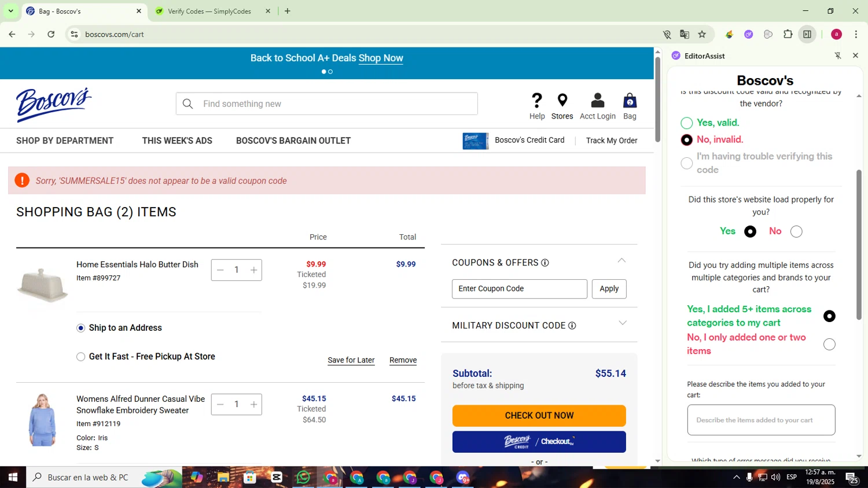Increase Butter Dish quantity
This screenshot has width=868, height=488.
253,270
